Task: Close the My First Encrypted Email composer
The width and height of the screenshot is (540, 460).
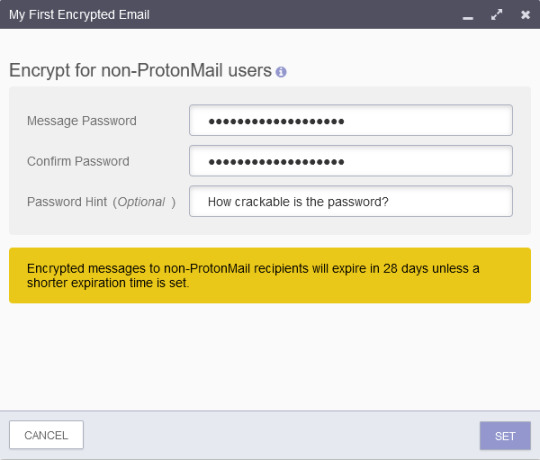Action: click(x=525, y=15)
